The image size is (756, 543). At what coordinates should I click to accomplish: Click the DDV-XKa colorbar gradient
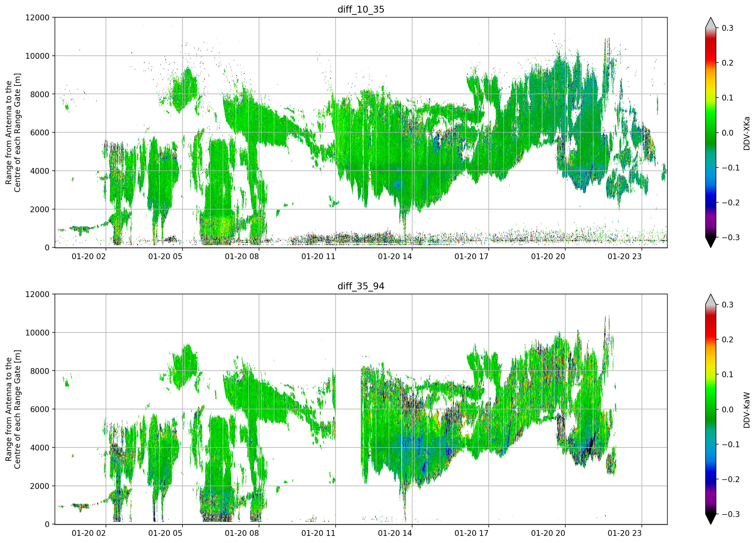coord(711,132)
